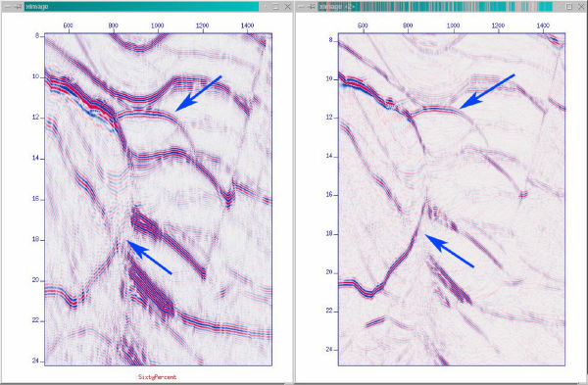Click the 16 depth label on the left plot
Screen dimensions: 588x385
[x=35, y=199]
